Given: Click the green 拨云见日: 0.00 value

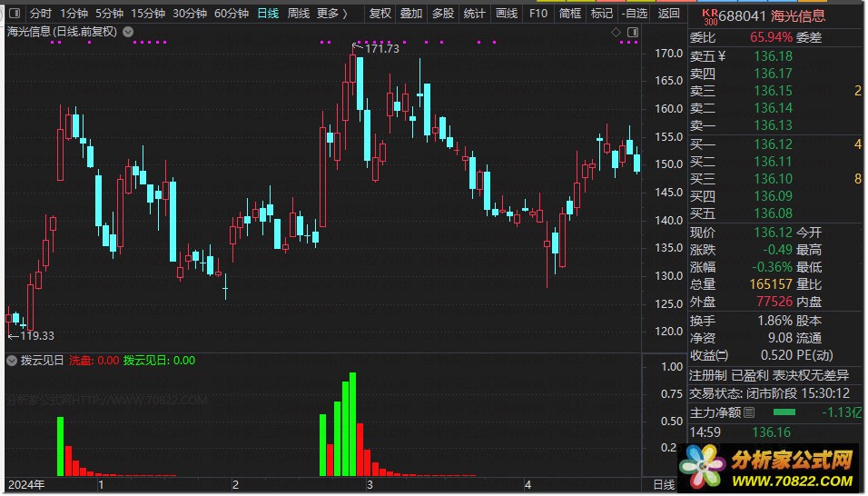Looking at the screenshot, I should (160, 361).
